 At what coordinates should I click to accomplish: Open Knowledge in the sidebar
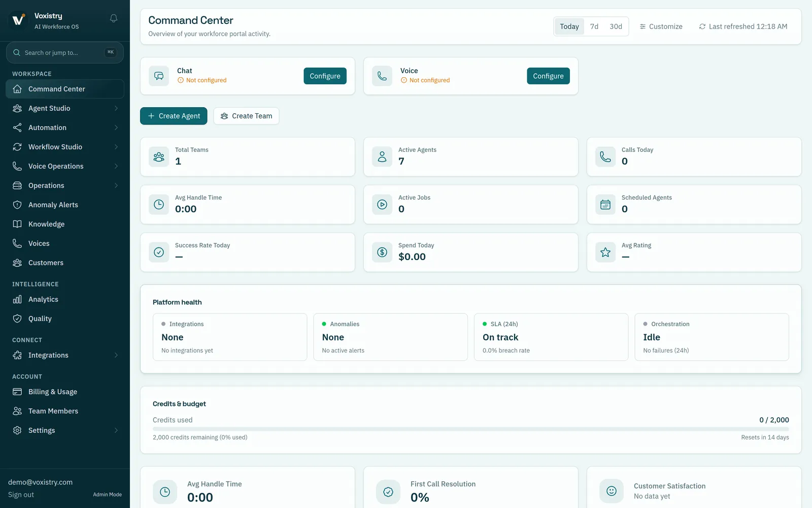click(x=65, y=224)
